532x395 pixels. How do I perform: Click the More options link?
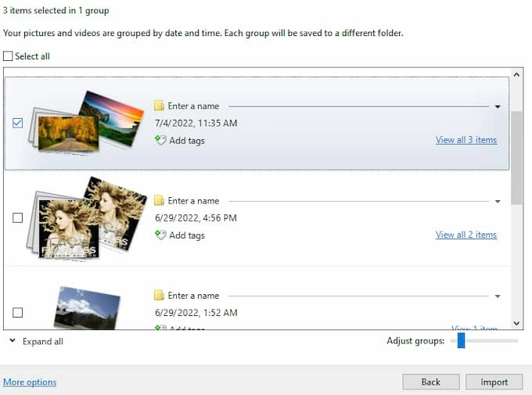click(30, 382)
